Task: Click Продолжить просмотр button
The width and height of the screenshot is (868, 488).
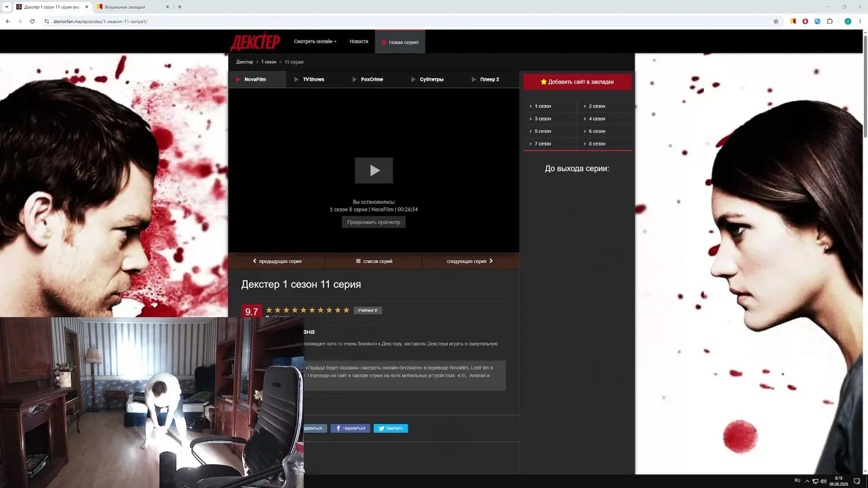Action: click(374, 222)
